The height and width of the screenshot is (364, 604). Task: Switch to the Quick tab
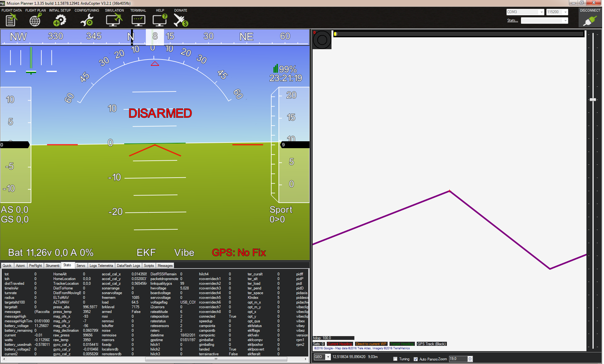[7, 266]
